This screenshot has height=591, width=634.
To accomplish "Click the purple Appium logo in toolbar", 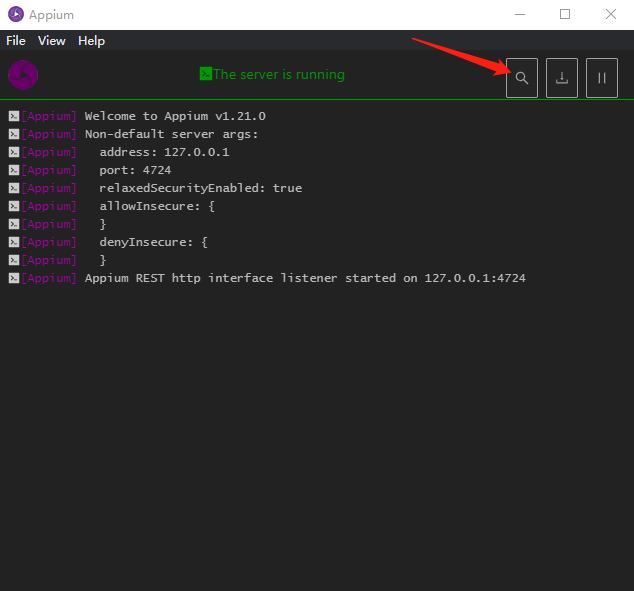I will tap(23, 75).
